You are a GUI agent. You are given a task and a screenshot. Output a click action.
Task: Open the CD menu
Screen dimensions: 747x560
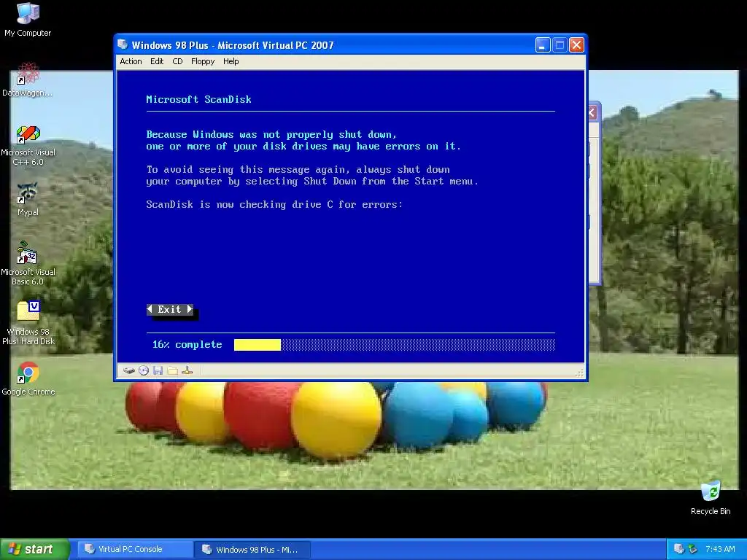(x=177, y=61)
